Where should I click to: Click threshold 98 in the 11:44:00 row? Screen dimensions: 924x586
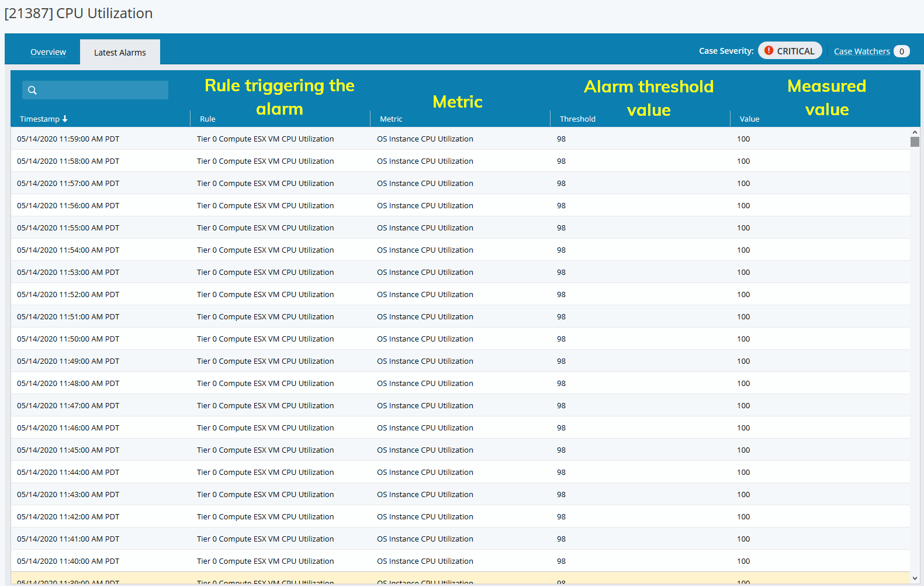click(x=561, y=473)
